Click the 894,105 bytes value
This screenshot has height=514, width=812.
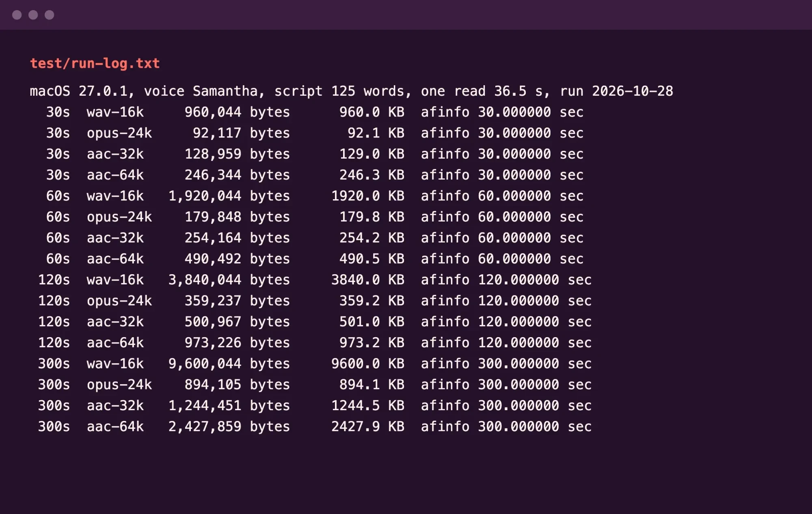click(238, 385)
